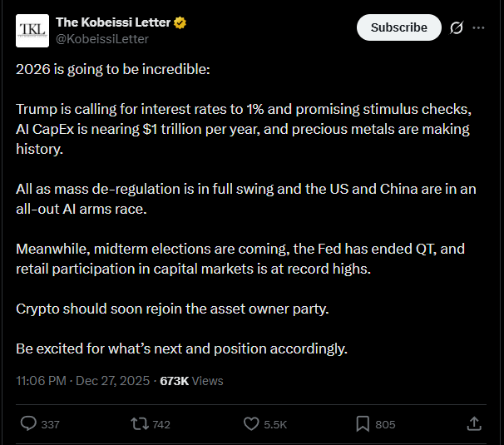Screen dimensions: 504x445
Task: Click the 742 reposts count
Action: coord(161,424)
